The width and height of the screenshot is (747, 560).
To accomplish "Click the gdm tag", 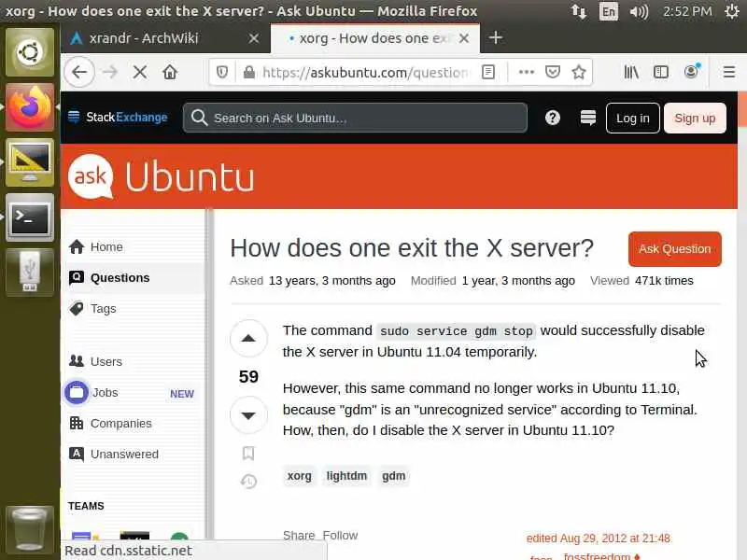I will 393,476.
